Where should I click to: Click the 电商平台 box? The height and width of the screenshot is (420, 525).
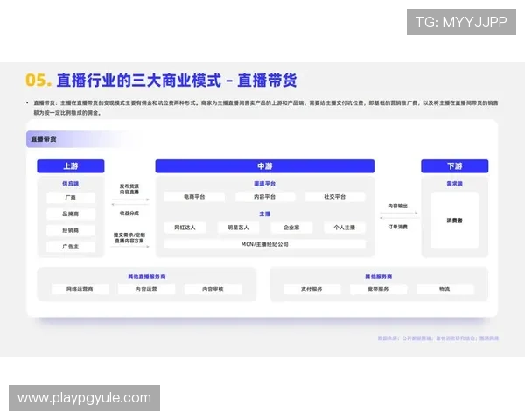tap(194, 197)
